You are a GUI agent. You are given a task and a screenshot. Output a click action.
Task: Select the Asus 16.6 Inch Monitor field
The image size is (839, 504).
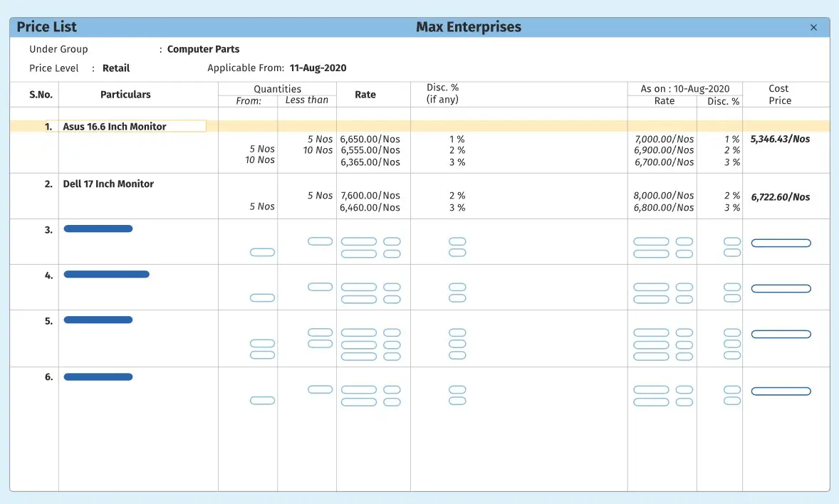tap(133, 127)
